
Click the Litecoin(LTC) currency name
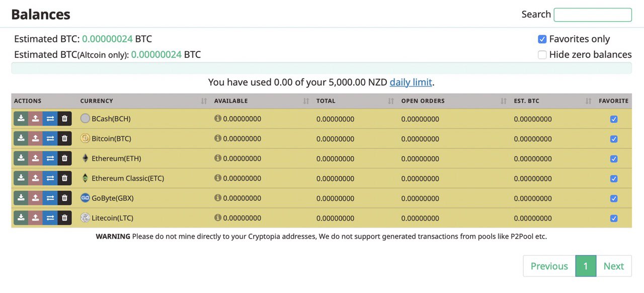[x=112, y=218]
